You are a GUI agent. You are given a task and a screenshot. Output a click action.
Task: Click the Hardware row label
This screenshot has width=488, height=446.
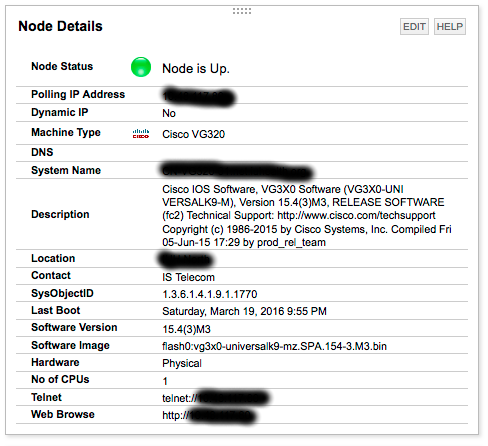pos(55,362)
